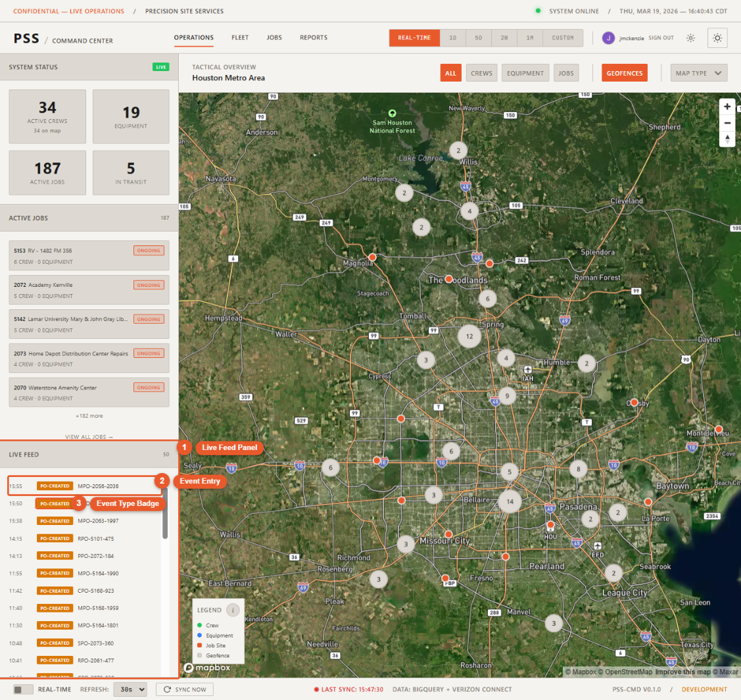Open the CUSTOM time range selector
The image size is (741, 700).
pyautogui.click(x=562, y=37)
